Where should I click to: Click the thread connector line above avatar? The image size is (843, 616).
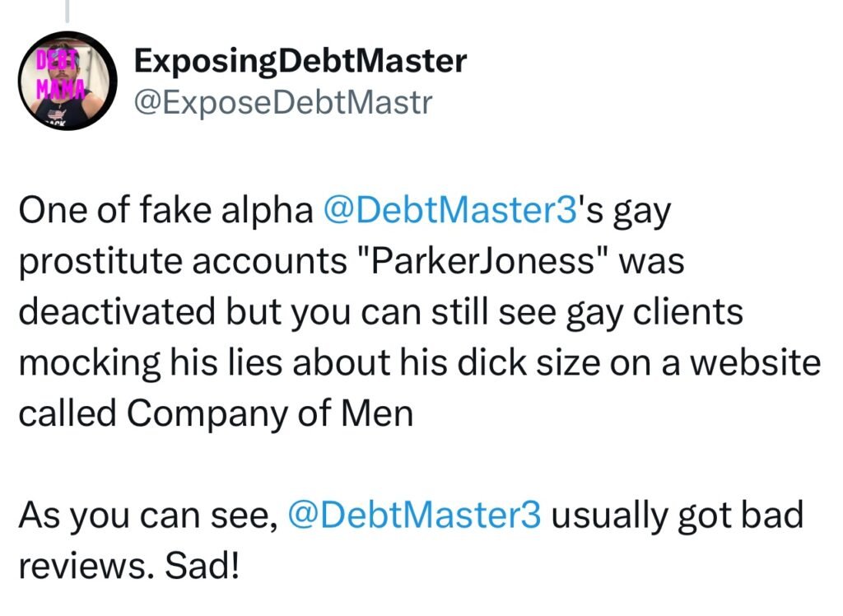68,11
